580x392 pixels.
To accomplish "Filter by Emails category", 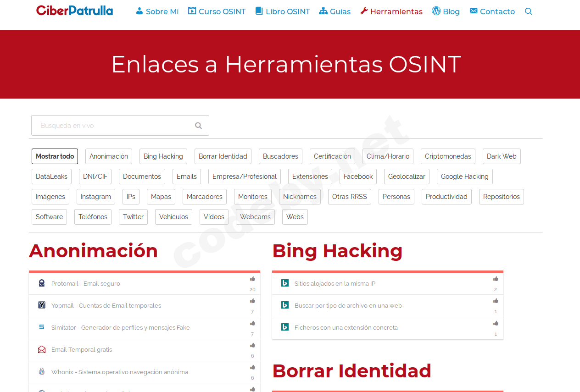I will [x=187, y=177].
